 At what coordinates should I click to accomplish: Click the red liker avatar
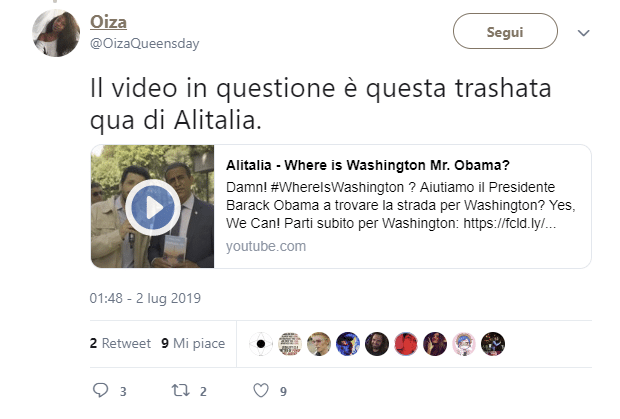click(406, 344)
